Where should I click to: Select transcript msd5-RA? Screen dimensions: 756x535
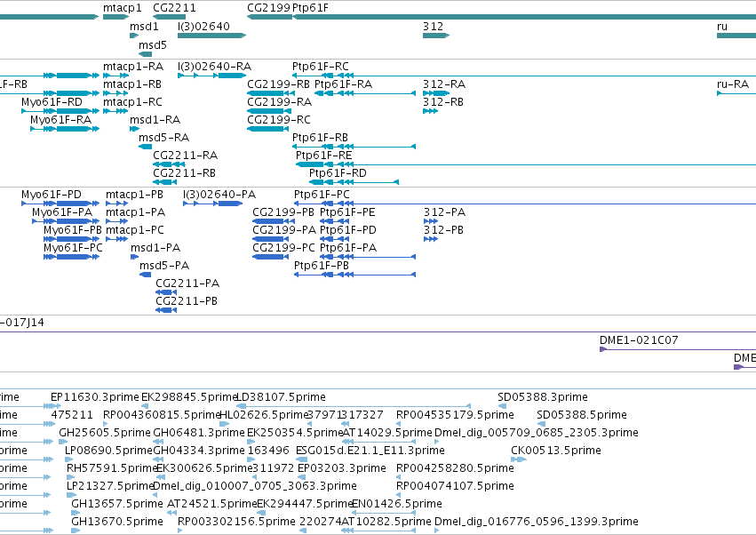(164, 138)
